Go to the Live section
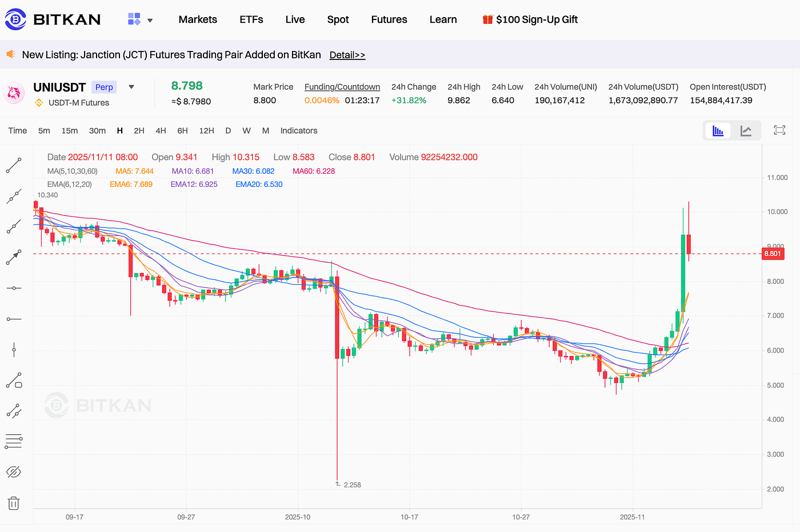Viewport: 800px width, 532px height. click(x=295, y=19)
